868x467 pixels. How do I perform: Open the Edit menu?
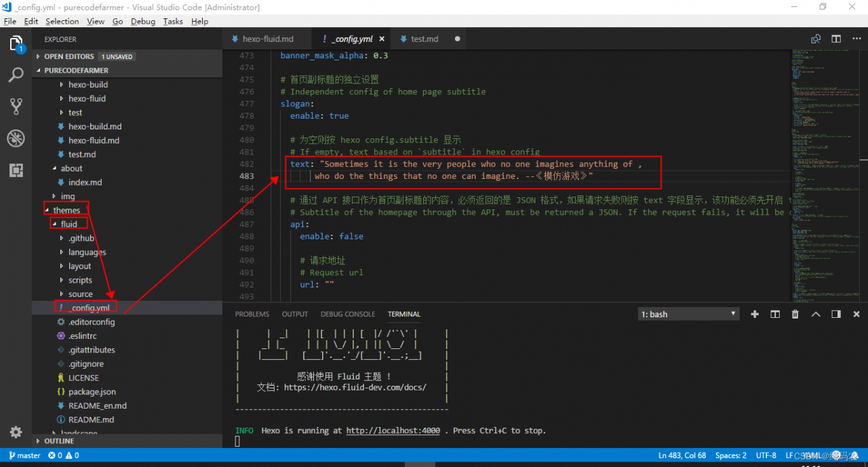pyautogui.click(x=31, y=21)
